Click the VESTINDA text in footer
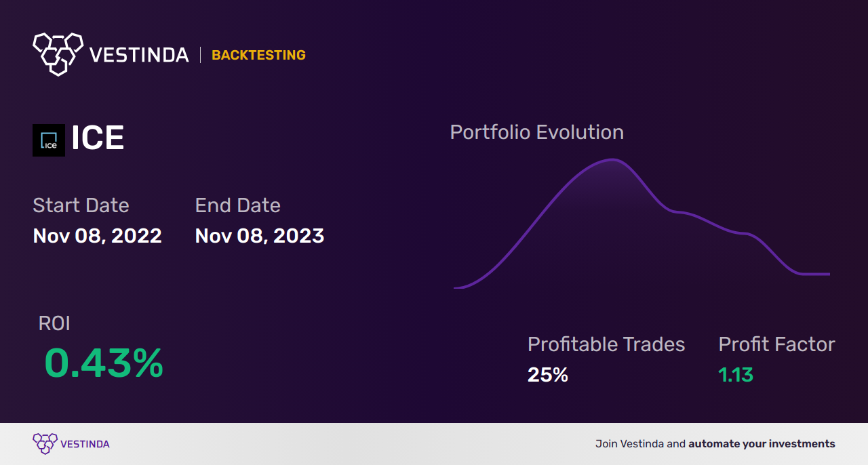Image resolution: width=868 pixels, height=465 pixels. pos(85,444)
